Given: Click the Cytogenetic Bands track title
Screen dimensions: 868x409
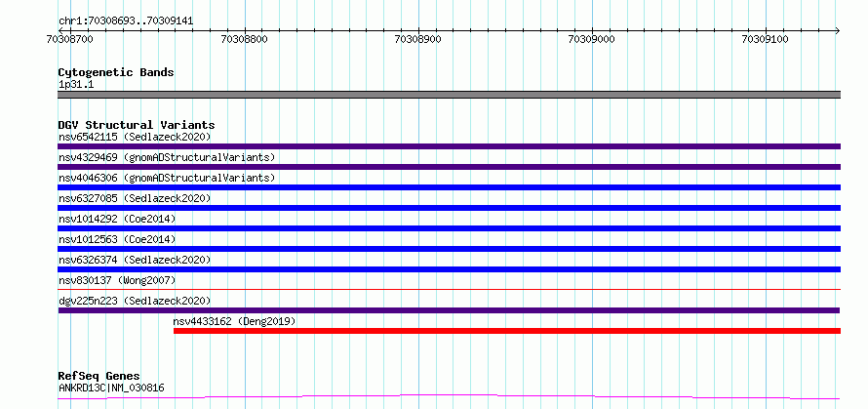Looking at the screenshot, I should point(116,72).
